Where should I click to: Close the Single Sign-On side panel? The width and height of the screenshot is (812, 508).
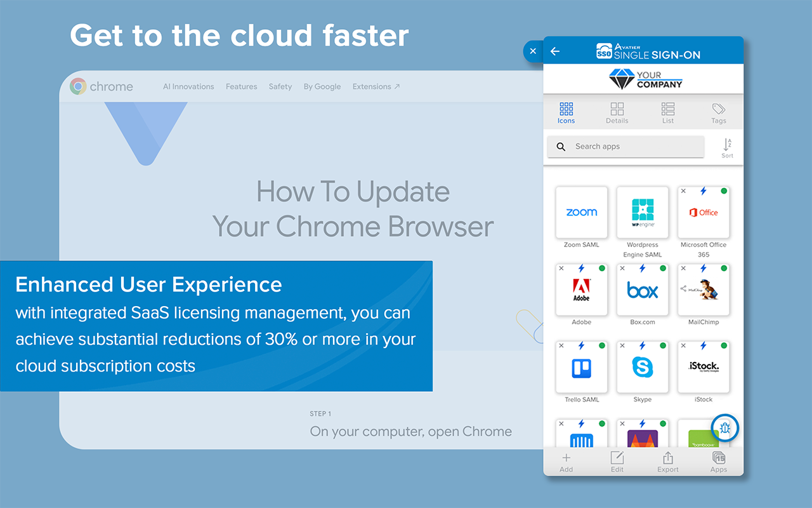[533, 51]
